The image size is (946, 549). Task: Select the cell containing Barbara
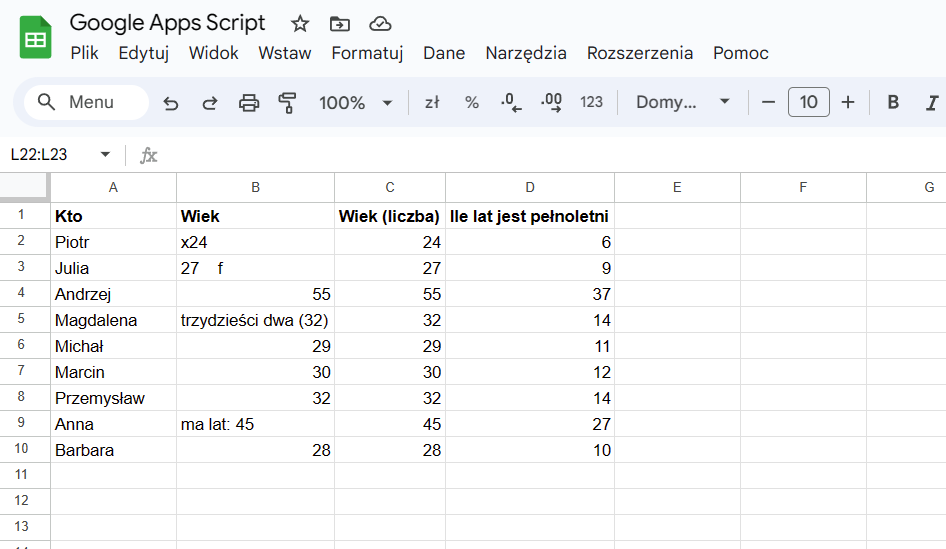(113, 449)
